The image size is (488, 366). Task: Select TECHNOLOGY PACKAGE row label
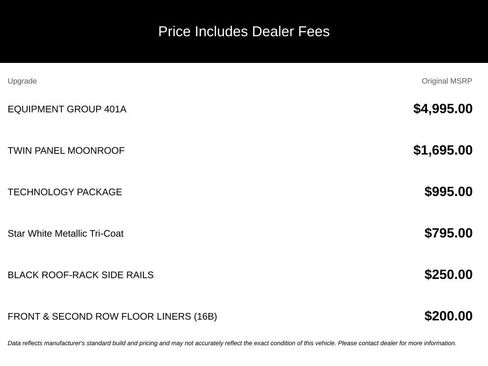65,192
